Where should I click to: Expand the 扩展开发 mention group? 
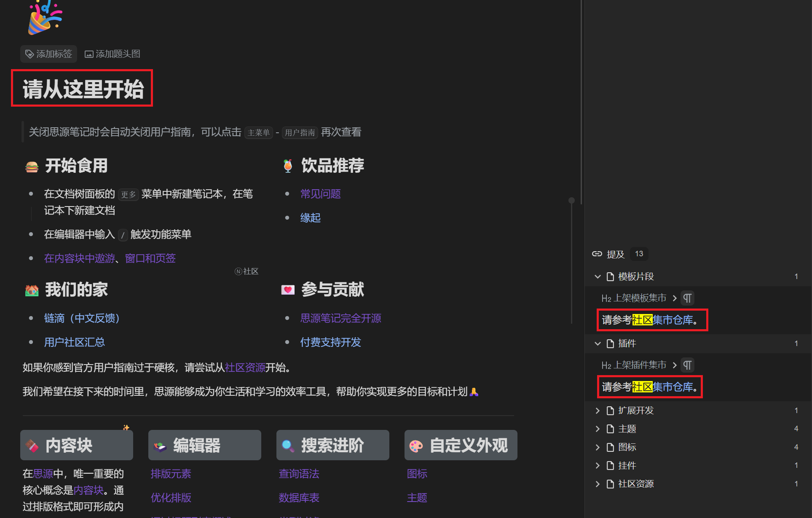[598, 410]
